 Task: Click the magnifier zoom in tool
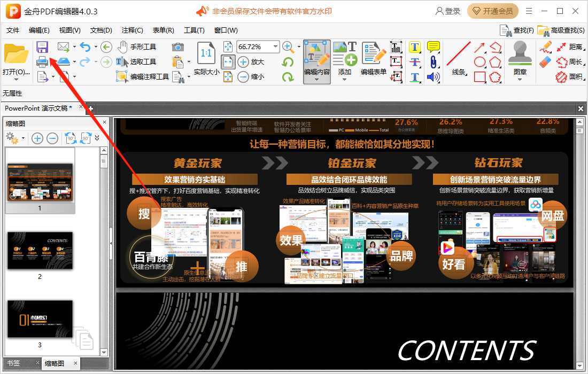288,47
